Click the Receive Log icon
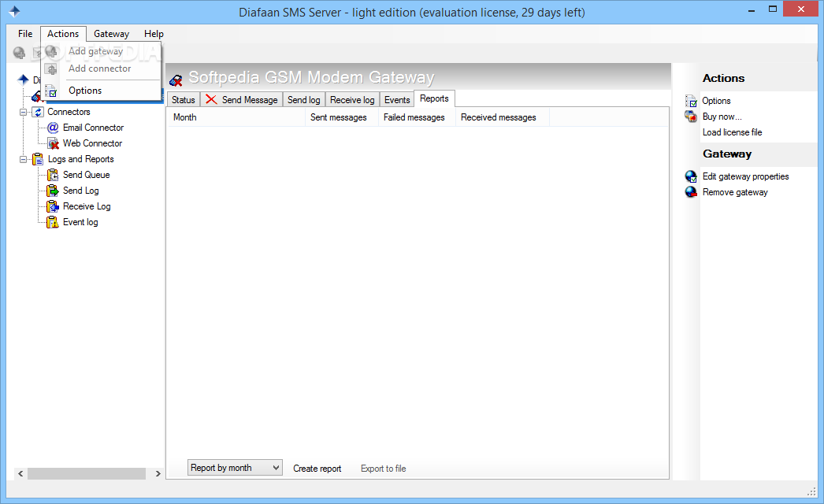 pos(53,206)
